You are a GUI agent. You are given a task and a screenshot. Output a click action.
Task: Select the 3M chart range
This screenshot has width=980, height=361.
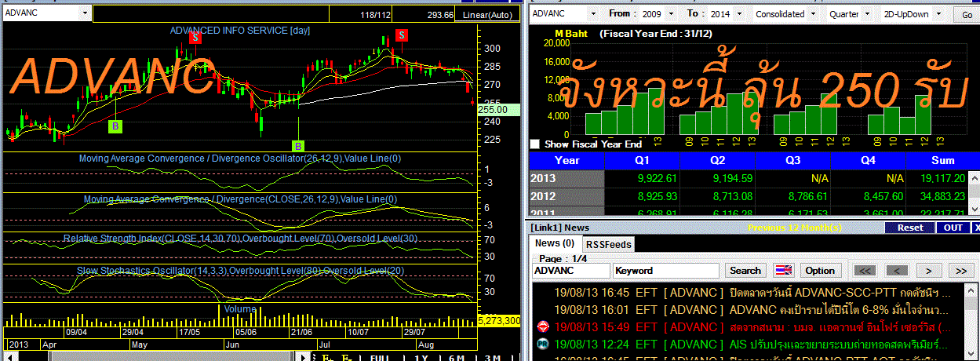pos(492,357)
